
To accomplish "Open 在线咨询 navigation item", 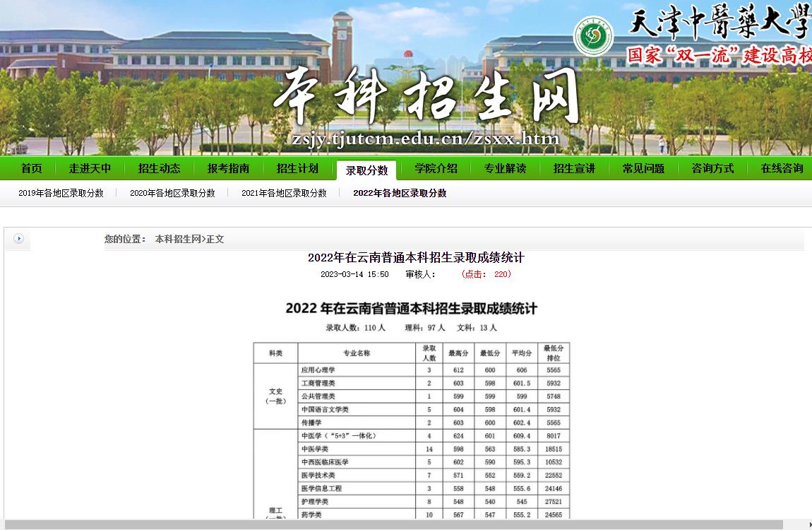I will click(x=782, y=168).
